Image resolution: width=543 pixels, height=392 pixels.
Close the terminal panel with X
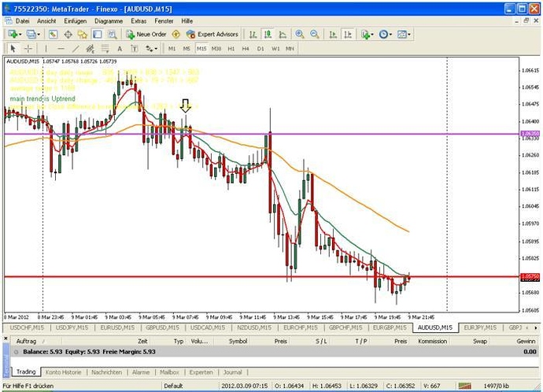[x=6, y=338]
